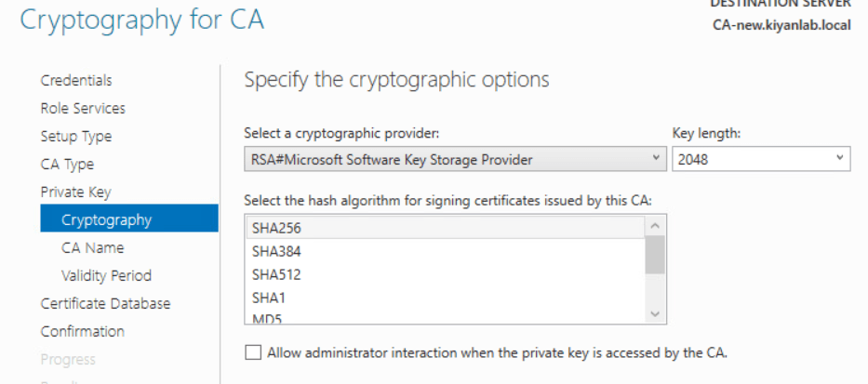Viewport: 868px width, 384px height.
Task: Expand the Key length dropdown
Action: (x=761, y=160)
